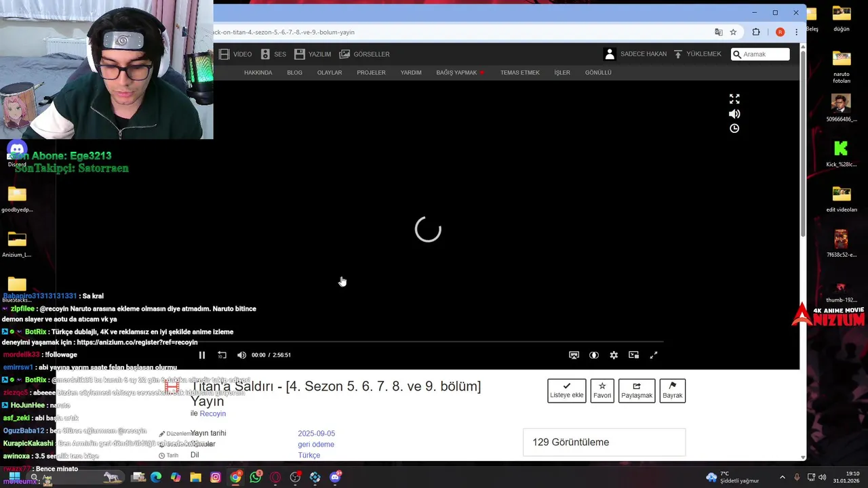Open WhatsApp from the taskbar
This screenshot has width=868, height=488.
(256, 477)
